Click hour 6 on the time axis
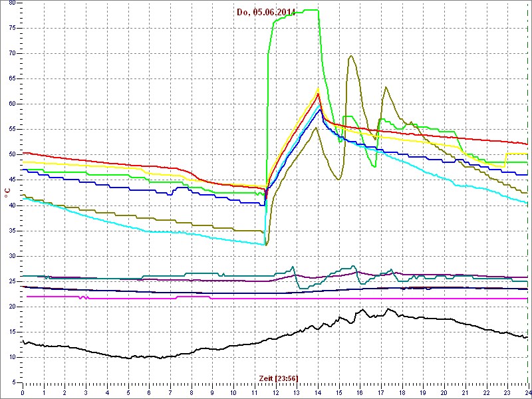 (149, 392)
